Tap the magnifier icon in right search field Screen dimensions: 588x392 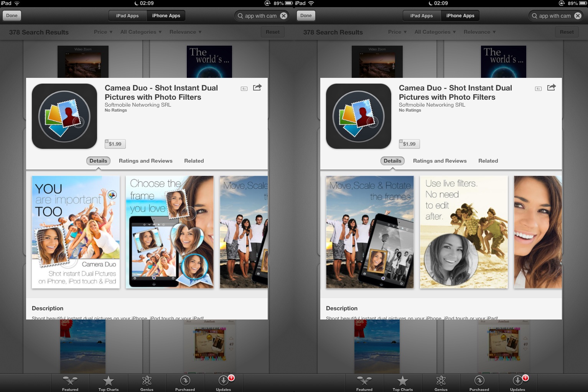(534, 16)
